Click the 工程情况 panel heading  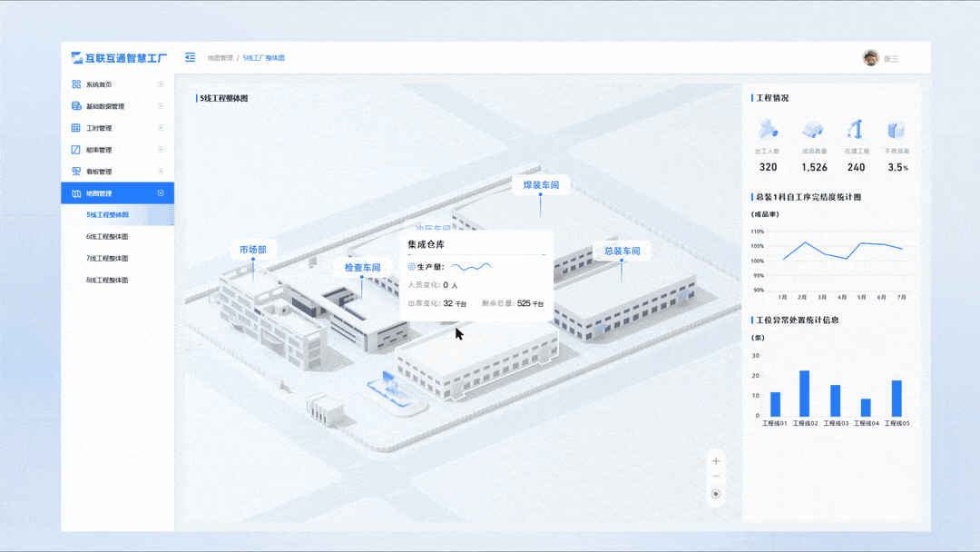point(772,98)
